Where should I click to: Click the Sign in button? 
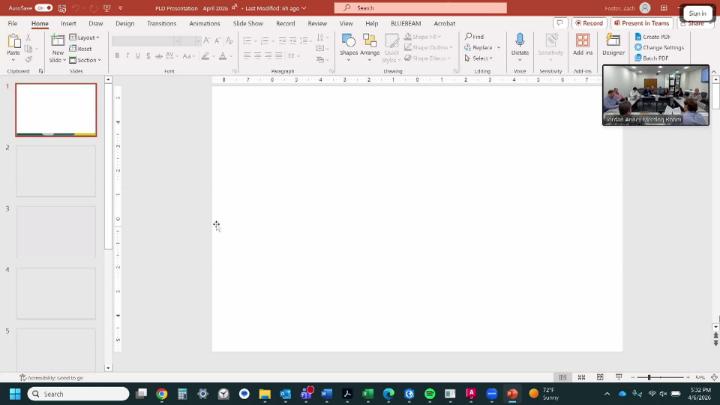(697, 13)
